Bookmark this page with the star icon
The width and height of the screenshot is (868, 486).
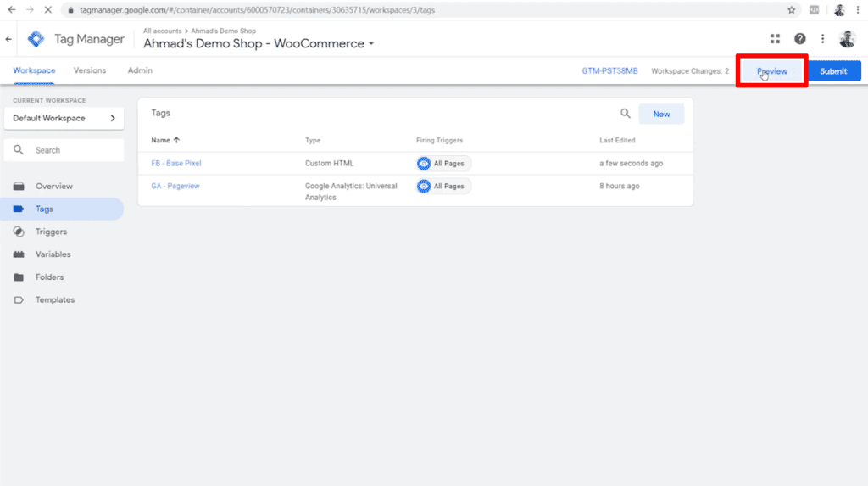point(792,10)
